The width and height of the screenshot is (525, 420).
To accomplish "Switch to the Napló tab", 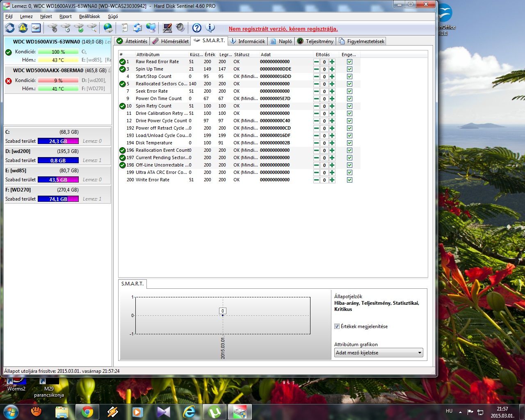I will (281, 41).
